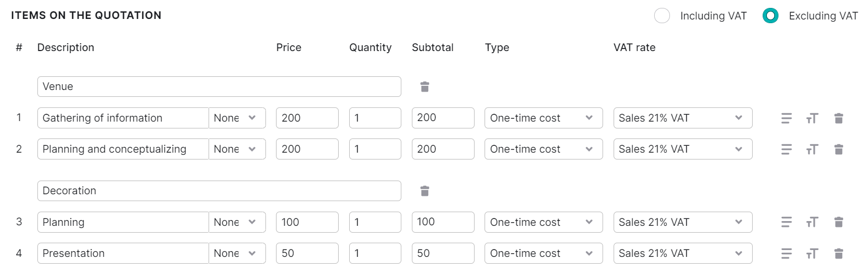Delete the Presentation line item
The height and width of the screenshot is (269, 868).
[x=839, y=254]
